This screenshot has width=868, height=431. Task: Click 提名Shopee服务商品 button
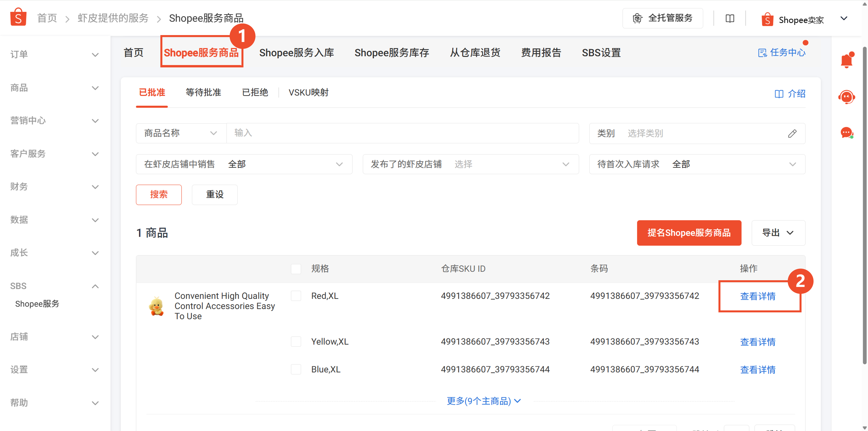click(689, 233)
